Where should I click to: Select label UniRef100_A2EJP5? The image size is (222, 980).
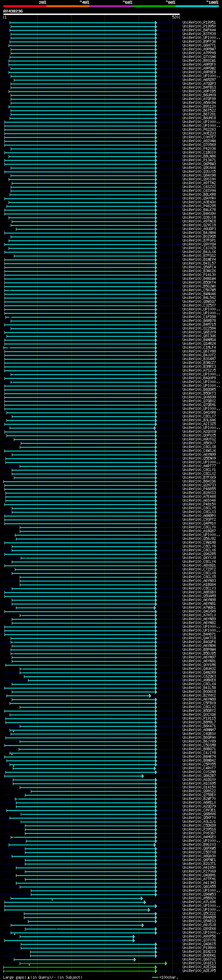click(199, 971)
